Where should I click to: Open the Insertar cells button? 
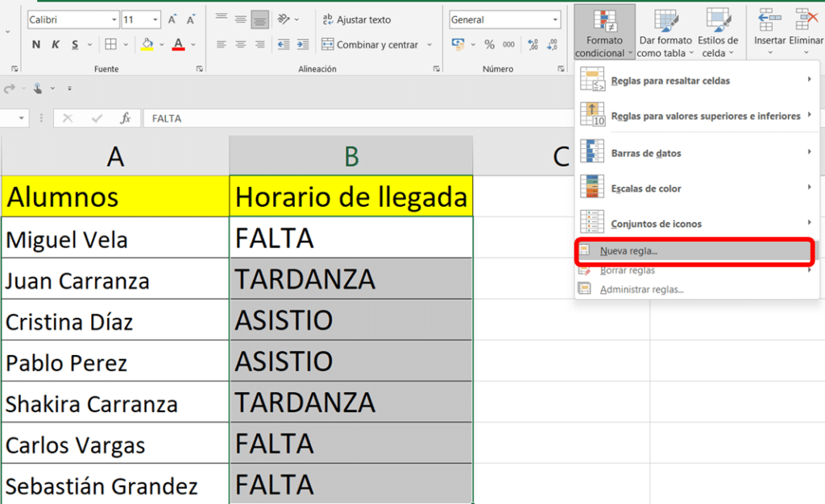[x=769, y=32]
